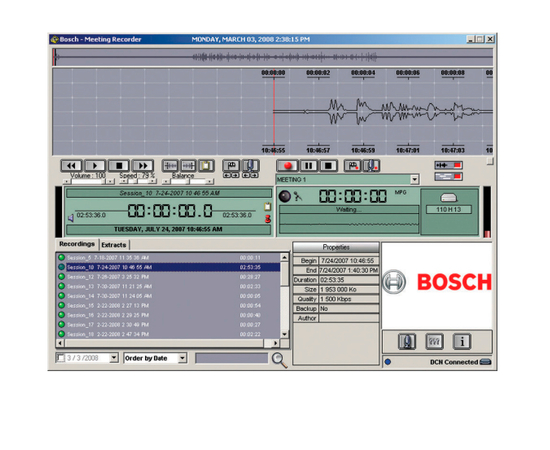
Task: Click the horizontal scrollbar right arrow in list
Action: [276, 343]
